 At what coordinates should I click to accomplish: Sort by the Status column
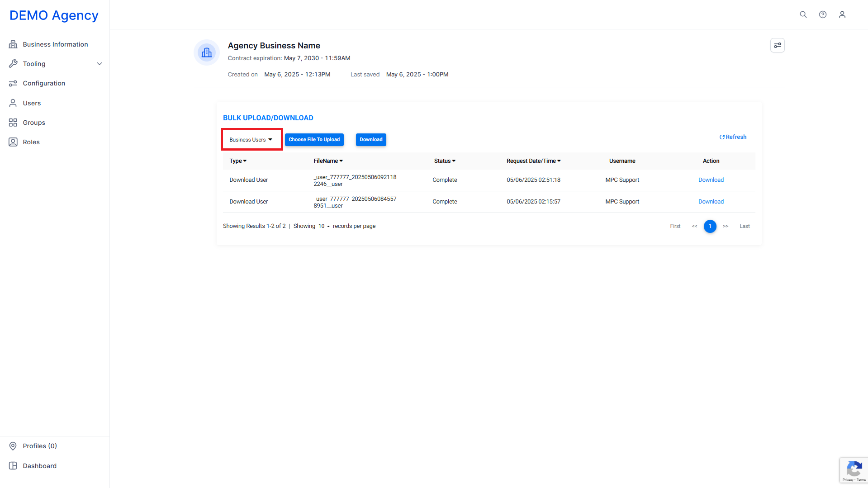445,161
